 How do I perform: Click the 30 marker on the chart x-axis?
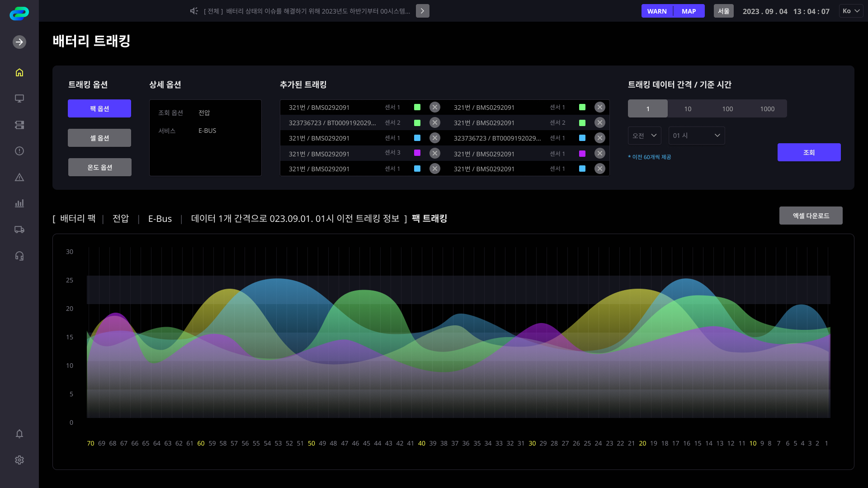click(x=532, y=443)
